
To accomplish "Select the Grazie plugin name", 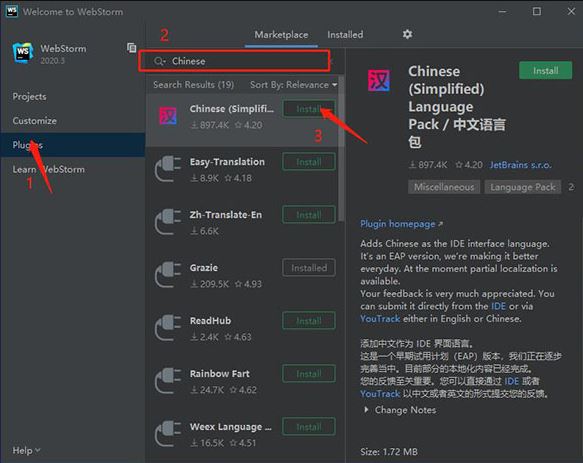I will click(204, 268).
